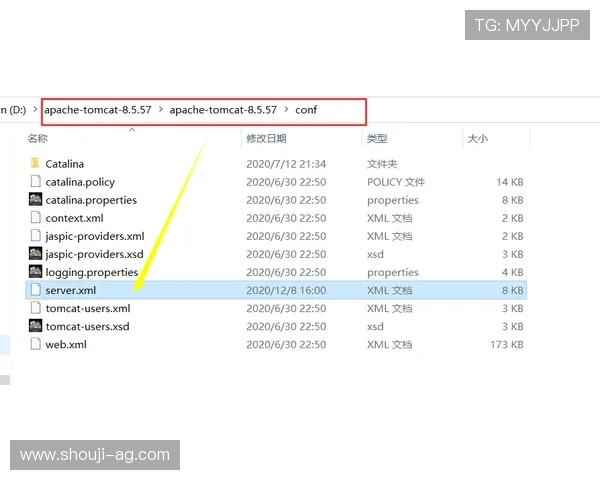Click the server.xml file icon

coord(36,290)
